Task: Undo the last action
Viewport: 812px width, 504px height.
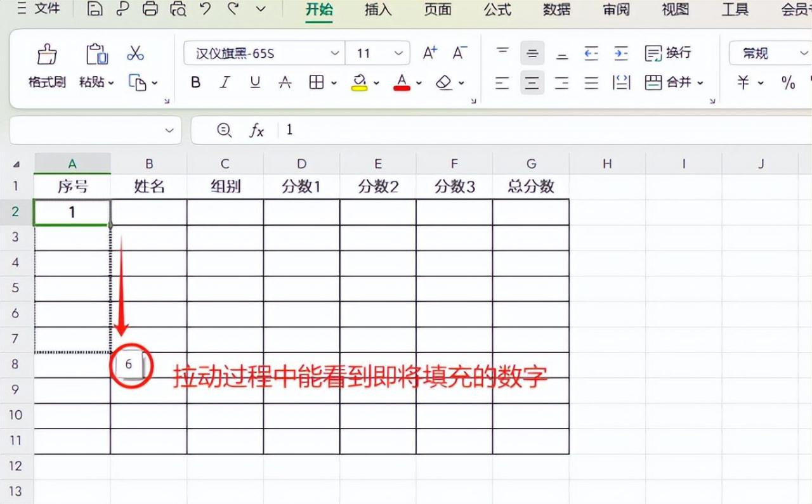Action: click(x=205, y=9)
